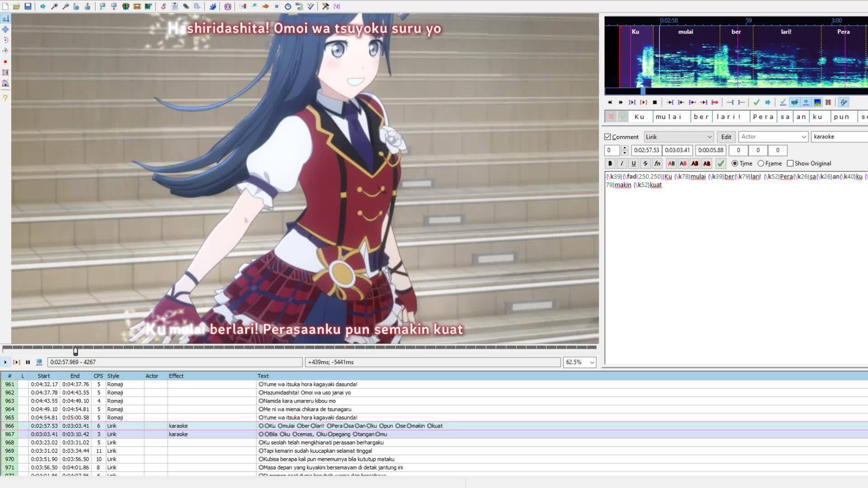This screenshot has width=868, height=488.
Task: Open a subtitle file via folder icon
Action: [17, 6]
